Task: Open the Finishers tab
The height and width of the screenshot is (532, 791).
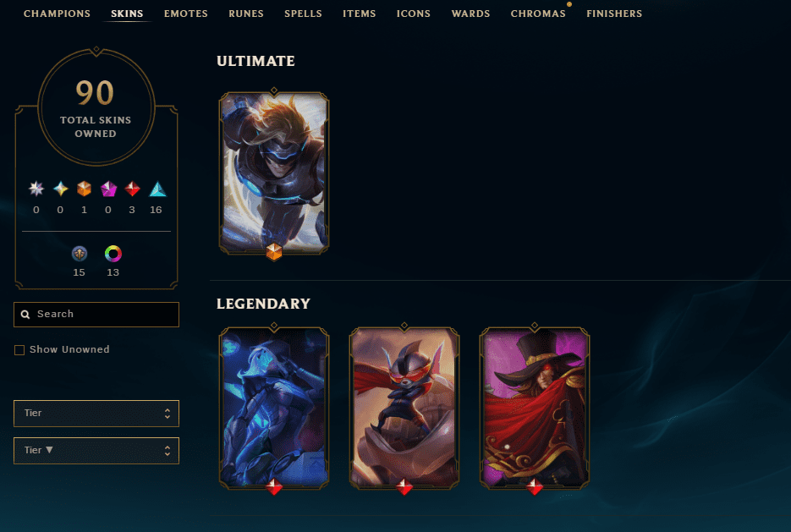Action: click(x=614, y=14)
